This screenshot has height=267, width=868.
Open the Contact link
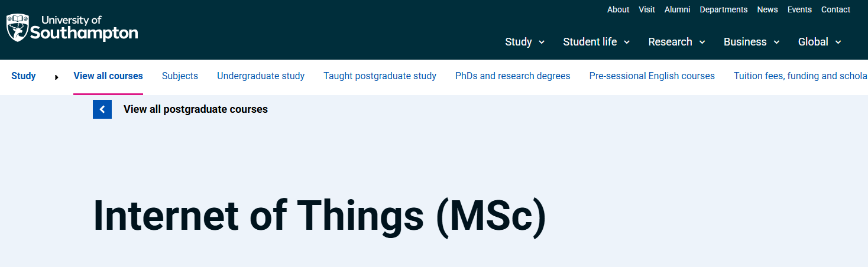(835, 9)
